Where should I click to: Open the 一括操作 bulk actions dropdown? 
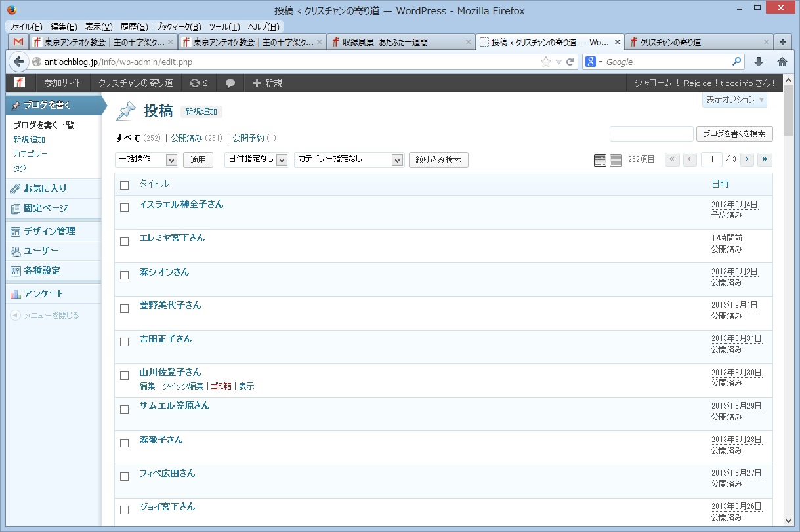click(x=146, y=159)
